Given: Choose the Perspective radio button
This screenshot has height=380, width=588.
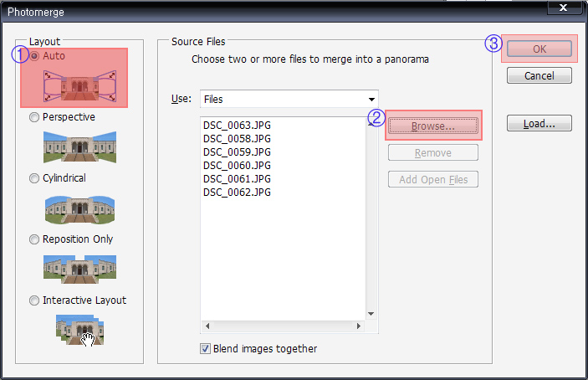Looking at the screenshot, I should point(34,117).
